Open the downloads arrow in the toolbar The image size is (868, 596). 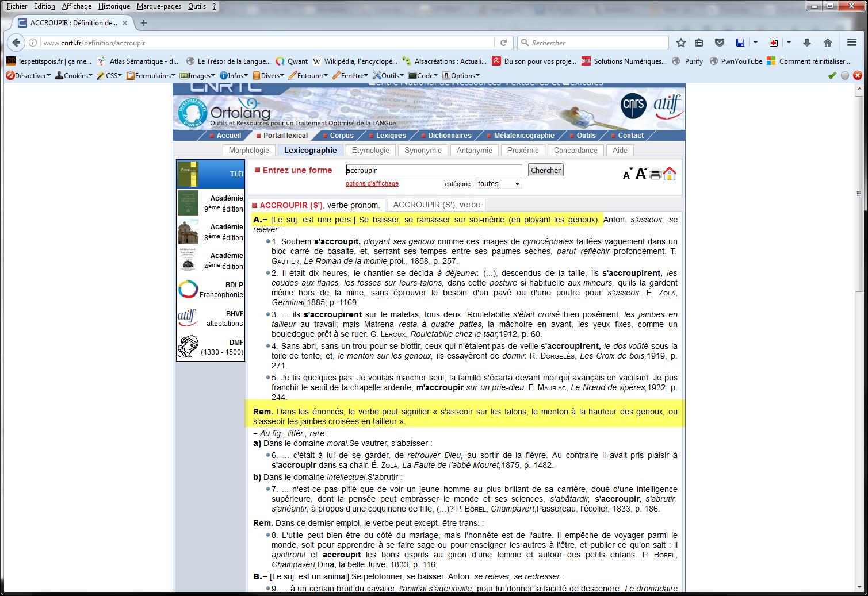[x=806, y=43]
